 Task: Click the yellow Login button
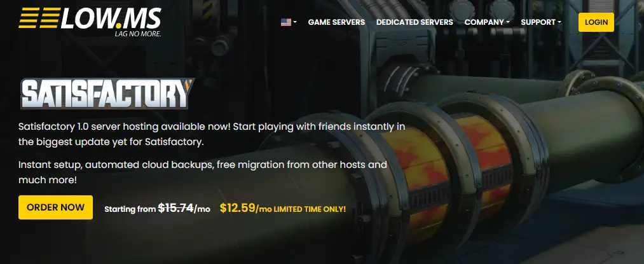596,22
